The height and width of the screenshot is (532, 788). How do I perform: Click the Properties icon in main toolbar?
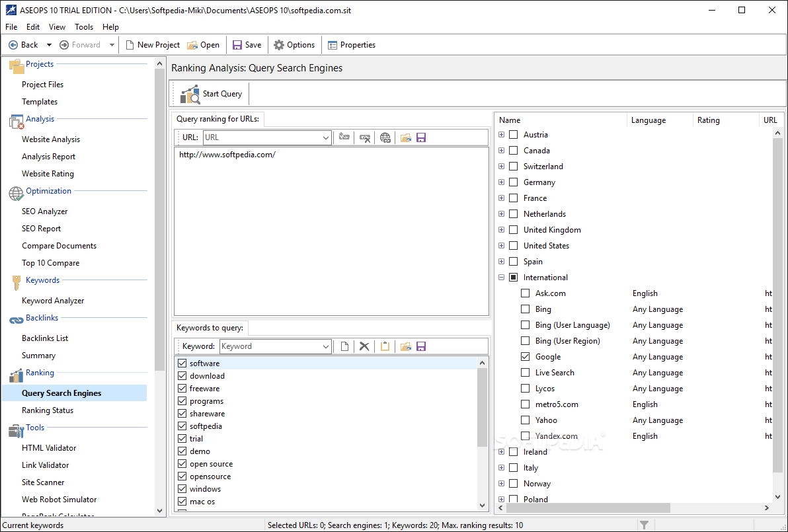[x=332, y=45]
